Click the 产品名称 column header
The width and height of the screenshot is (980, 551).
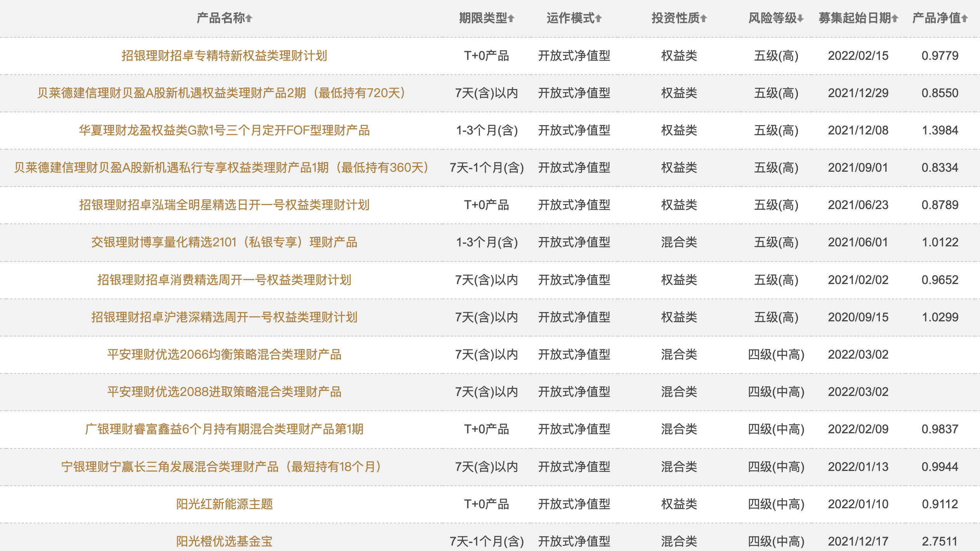(x=221, y=18)
